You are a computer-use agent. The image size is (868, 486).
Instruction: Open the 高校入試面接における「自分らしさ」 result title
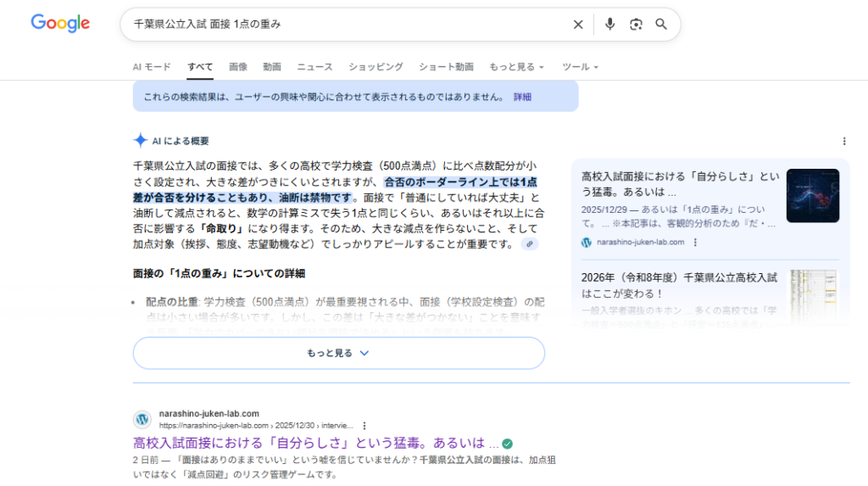(310, 443)
